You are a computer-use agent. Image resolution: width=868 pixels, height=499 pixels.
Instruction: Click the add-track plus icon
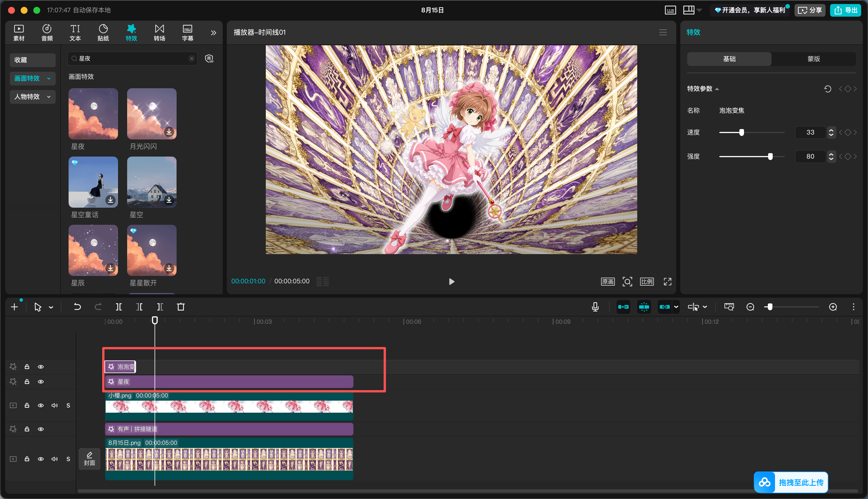[x=14, y=307]
